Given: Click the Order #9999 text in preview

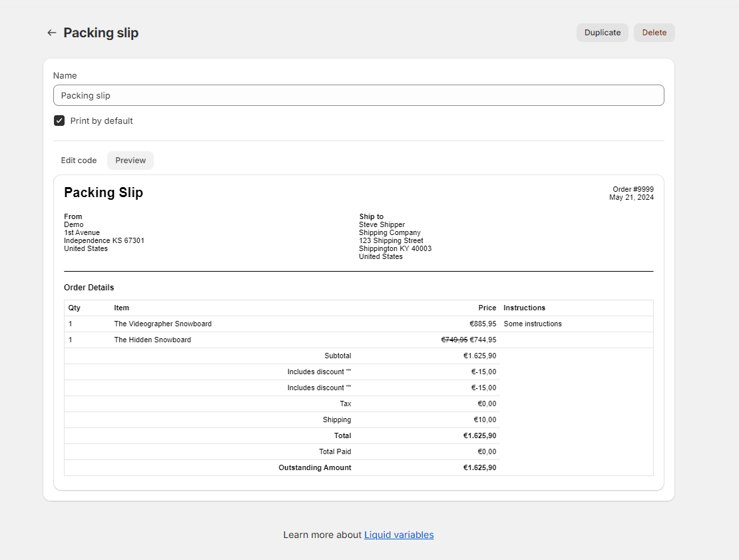Looking at the screenshot, I should pyautogui.click(x=632, y=189).
